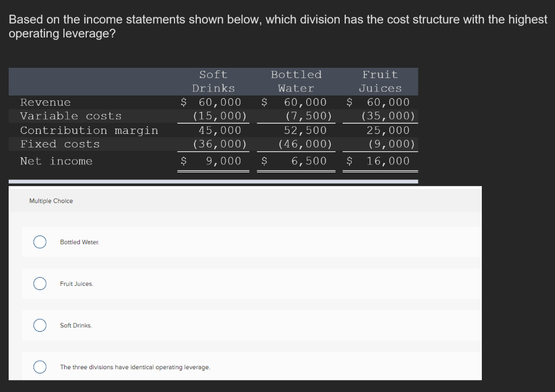Click the Soft Drinks column header
Viewport: 555px width, 392px height.
pyautogui.click(x=214, y=81)
